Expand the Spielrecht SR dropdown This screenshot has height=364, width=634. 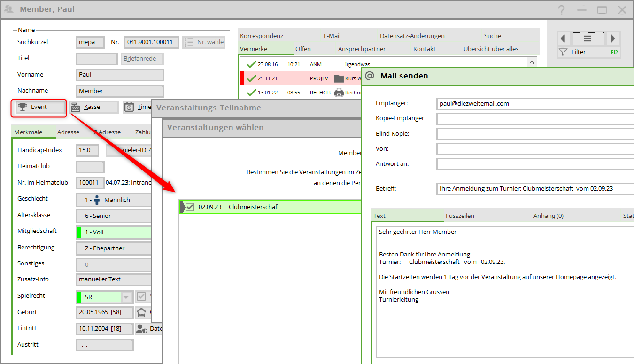coord(126,297)
